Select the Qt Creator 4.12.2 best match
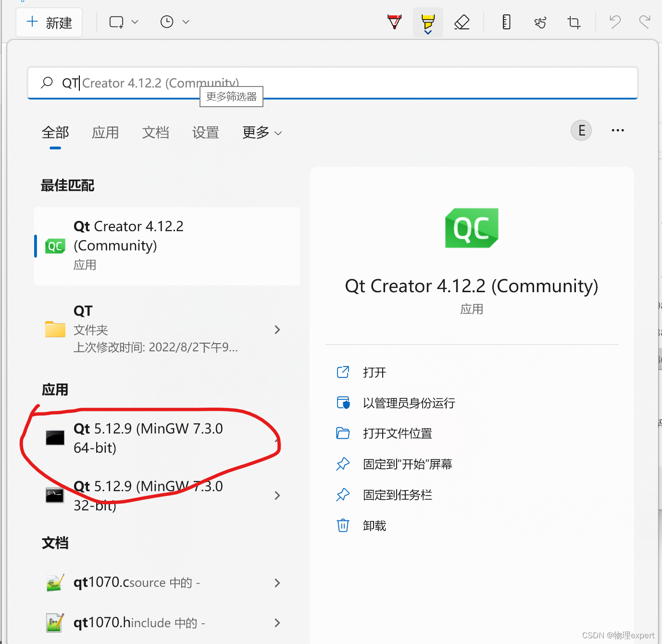This screenshot has width=662, height=644. [167, 246]
